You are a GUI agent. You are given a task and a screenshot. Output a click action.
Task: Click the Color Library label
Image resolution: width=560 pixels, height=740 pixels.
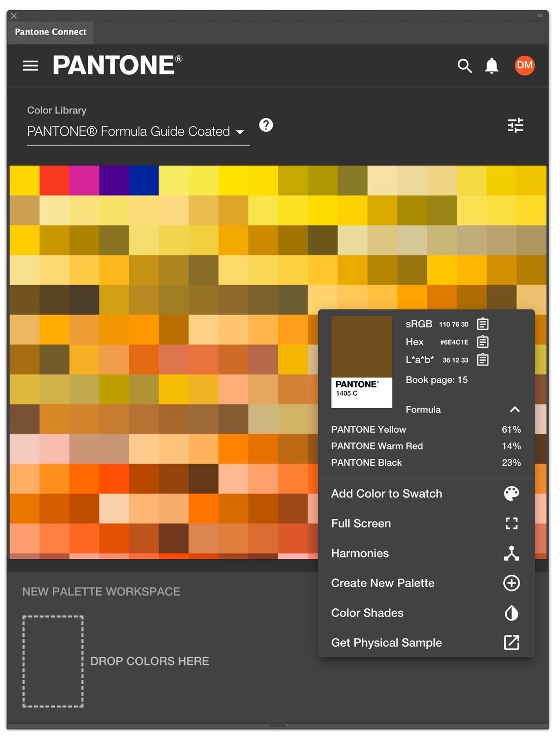(57, 111)
